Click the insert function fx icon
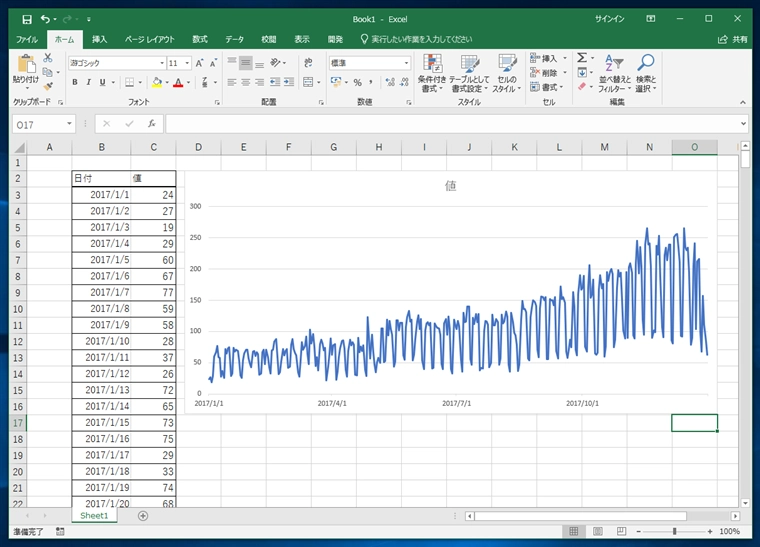The width and height of the screenshot is (760, 547). point(151,124)
